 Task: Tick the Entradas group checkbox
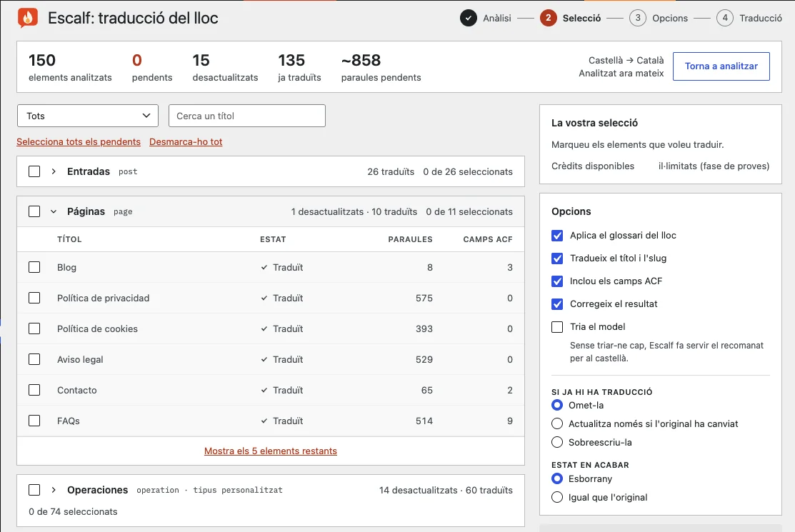point(34,172)
